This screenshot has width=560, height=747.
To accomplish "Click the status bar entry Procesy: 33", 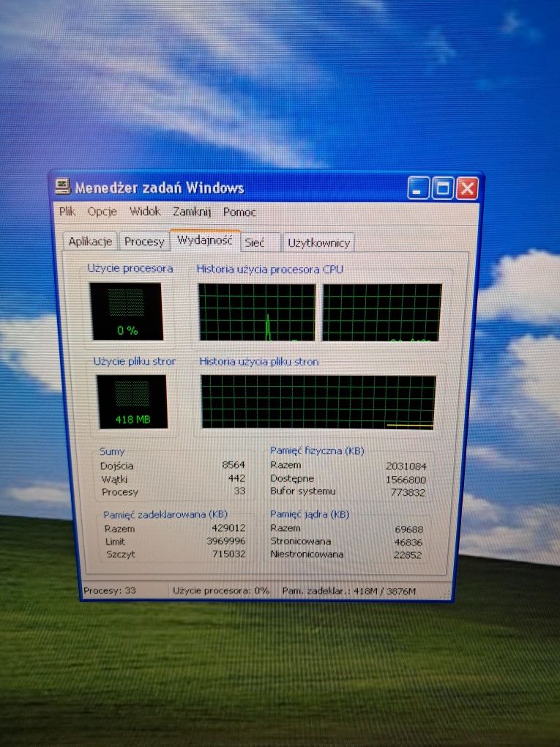I will [110, 591].
